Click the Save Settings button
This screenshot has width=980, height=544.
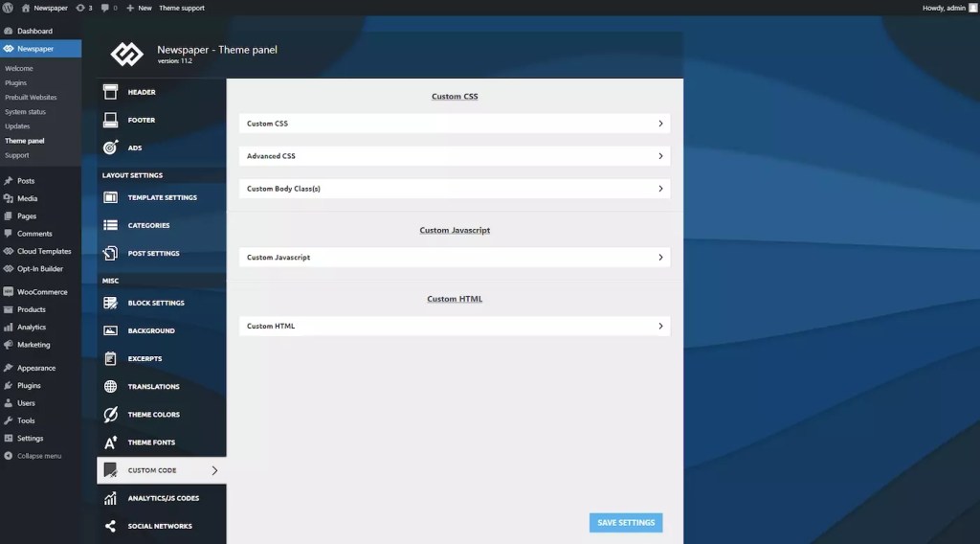tap(626, 523)
